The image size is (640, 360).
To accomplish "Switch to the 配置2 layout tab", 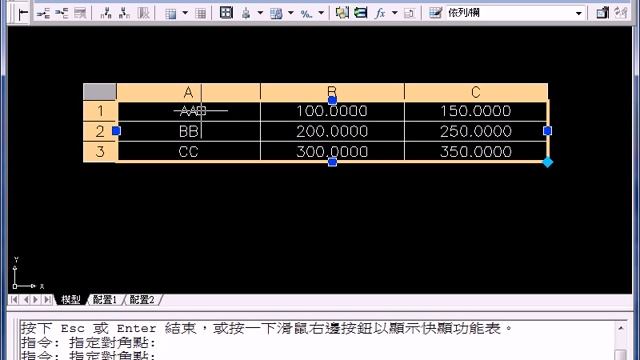I will (142, 300).
